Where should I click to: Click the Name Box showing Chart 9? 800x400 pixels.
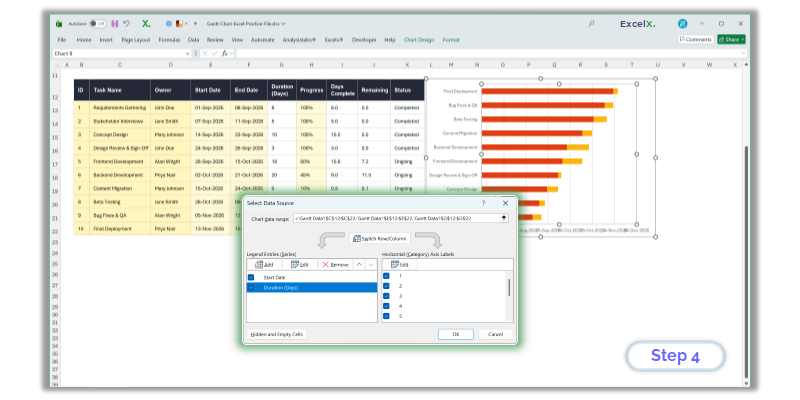118,53
